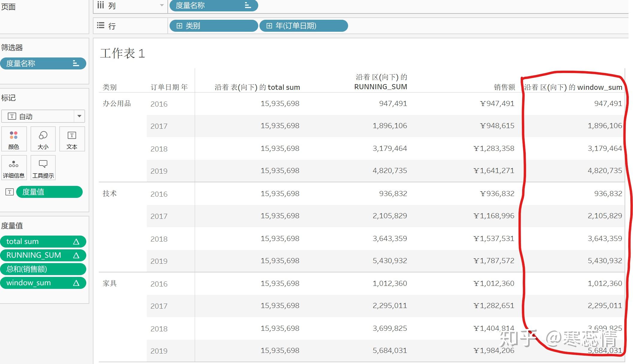This screenshot has height=364, width=633.
Task: Click the 销售额 column header
Action: click(504, 87)
